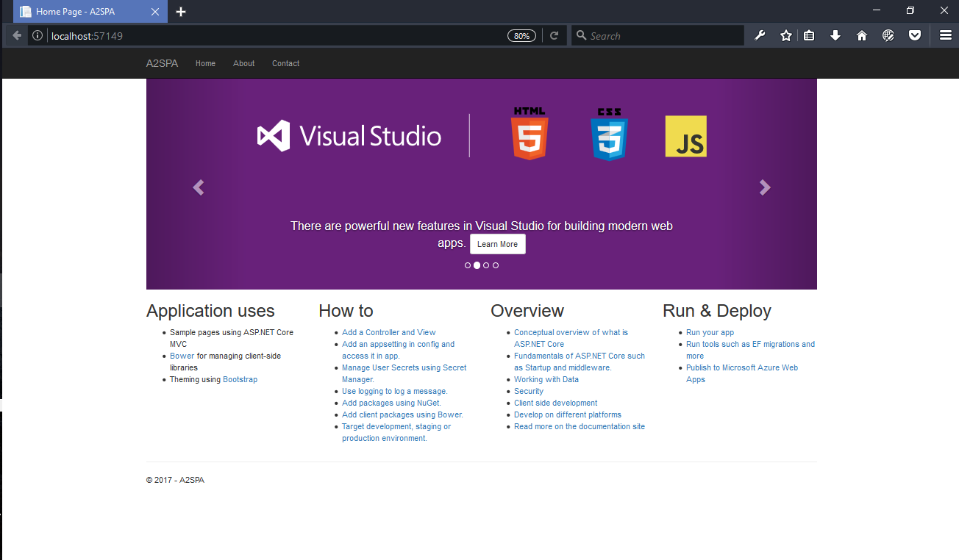Image resolution: width=959 pixels, height=560 pixels.
Task: Open the Home nav item
Action: [205, 63]
